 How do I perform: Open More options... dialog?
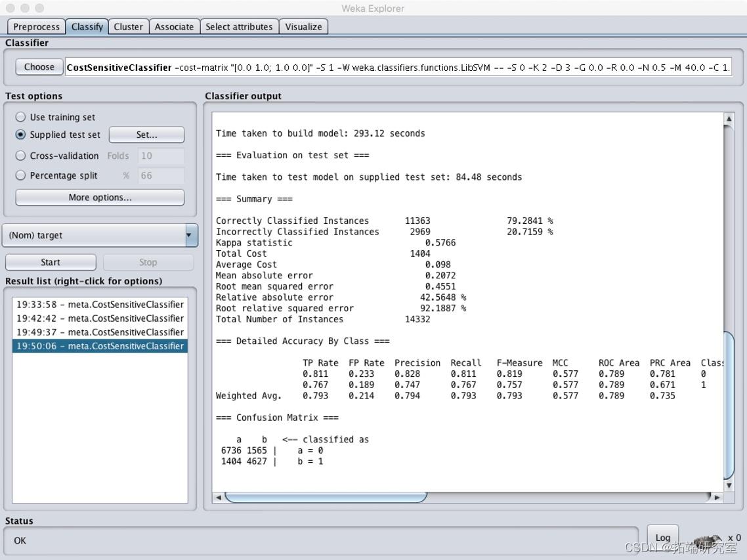100,198
